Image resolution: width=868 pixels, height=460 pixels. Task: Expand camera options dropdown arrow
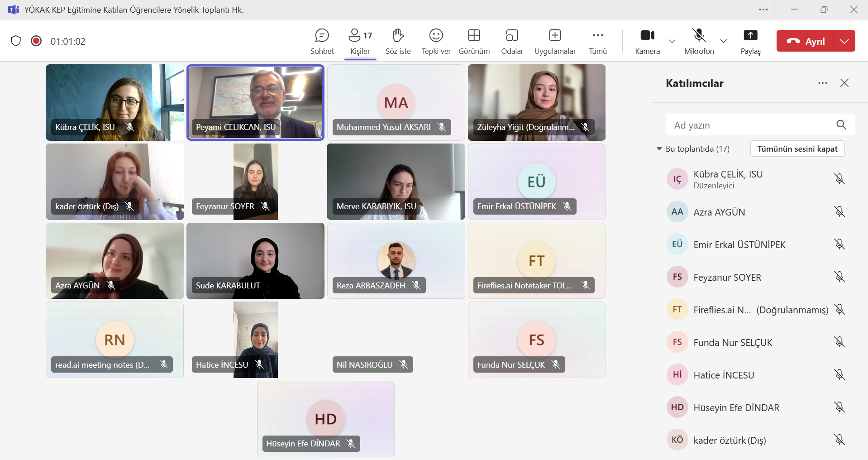672,41
